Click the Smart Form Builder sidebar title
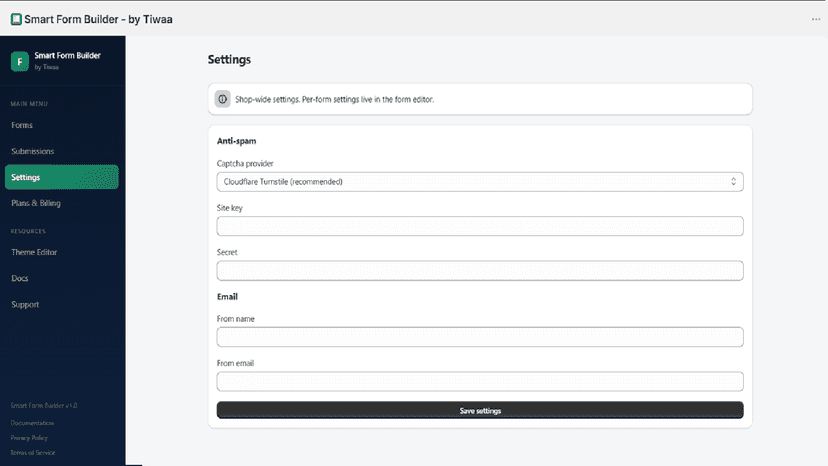828x466 pixels. 67,55
